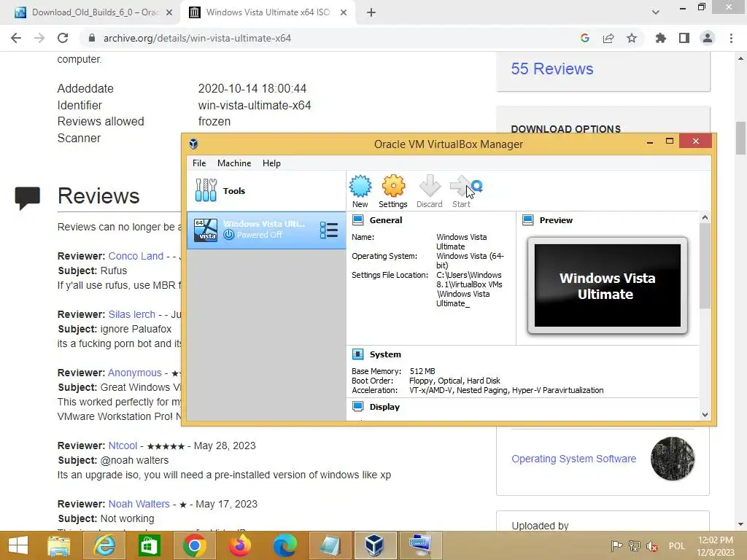Open VirtualBox Settings gear icon
747x560 pixels.
point(393,186)
